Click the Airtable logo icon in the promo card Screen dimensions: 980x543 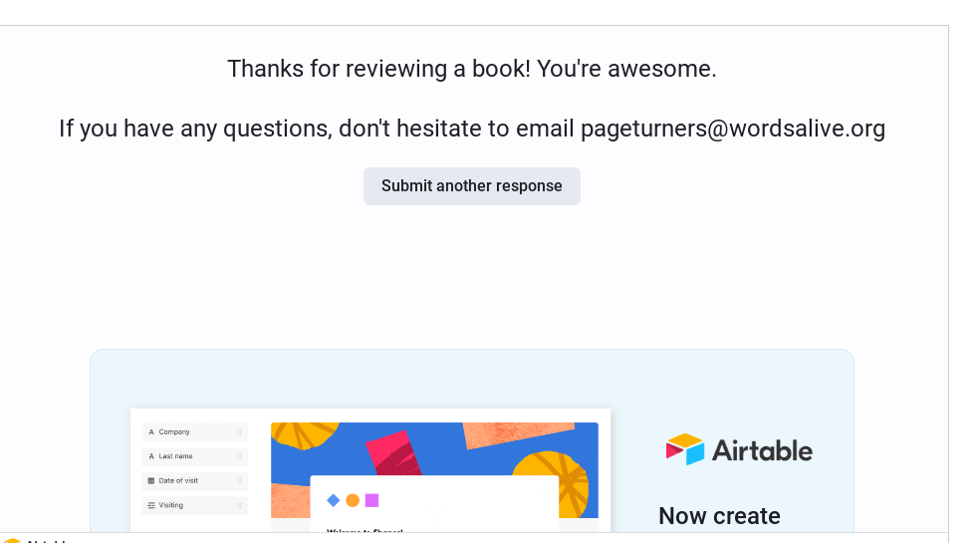coord(685,449)
